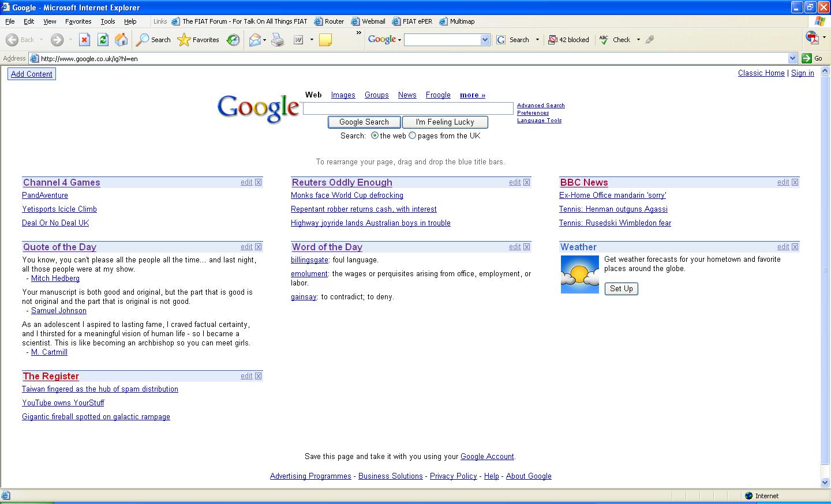Open the Favorites star button
This screenshot has width=831, height=504.
point(199,40)
